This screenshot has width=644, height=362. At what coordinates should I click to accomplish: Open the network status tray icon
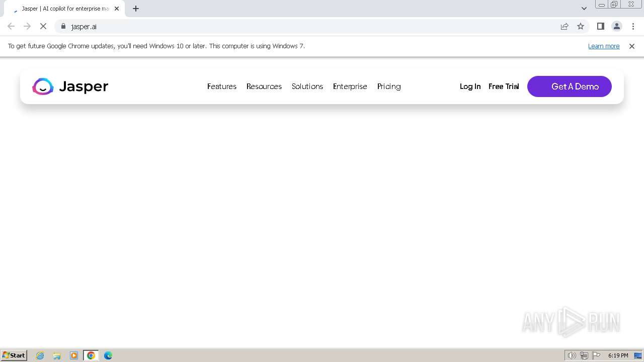[x=584, y=355]
